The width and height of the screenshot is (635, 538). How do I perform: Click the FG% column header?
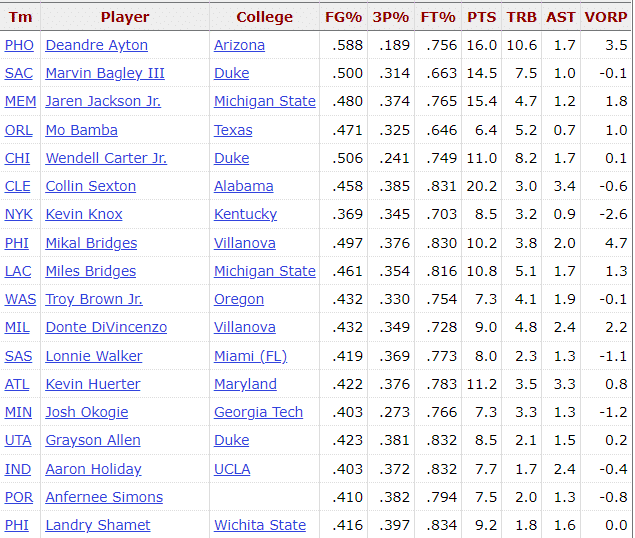click(x=343, y=17)
